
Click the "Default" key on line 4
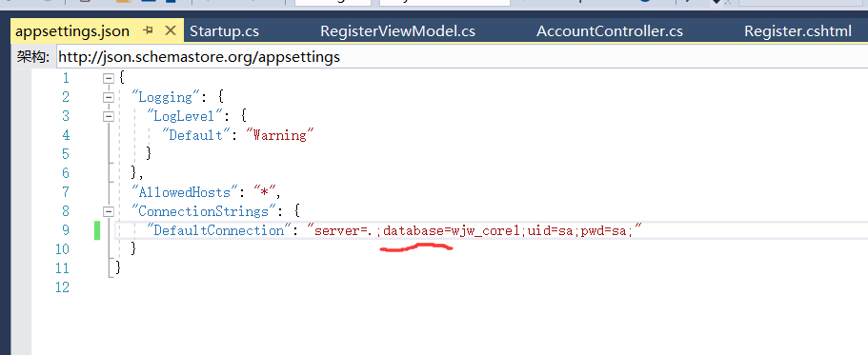195,135
